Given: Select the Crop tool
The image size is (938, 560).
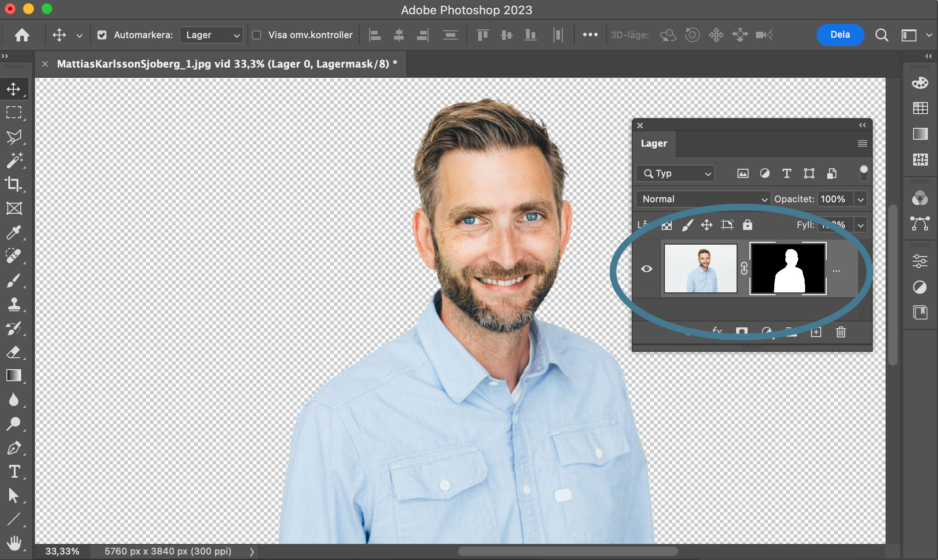Looking at the screenshot, I should point(14,184).
